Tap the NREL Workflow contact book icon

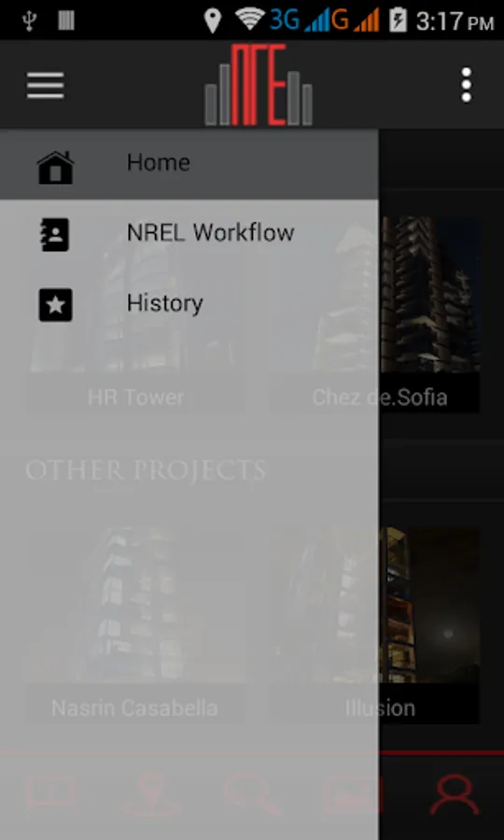point(55,234)
